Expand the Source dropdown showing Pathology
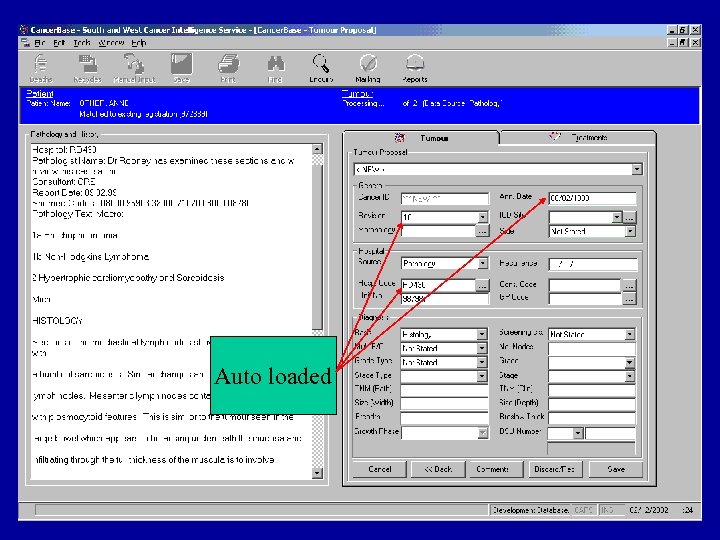Image resolution: width=720 pixels, height=540 pixels. click(x=483, y=264)
